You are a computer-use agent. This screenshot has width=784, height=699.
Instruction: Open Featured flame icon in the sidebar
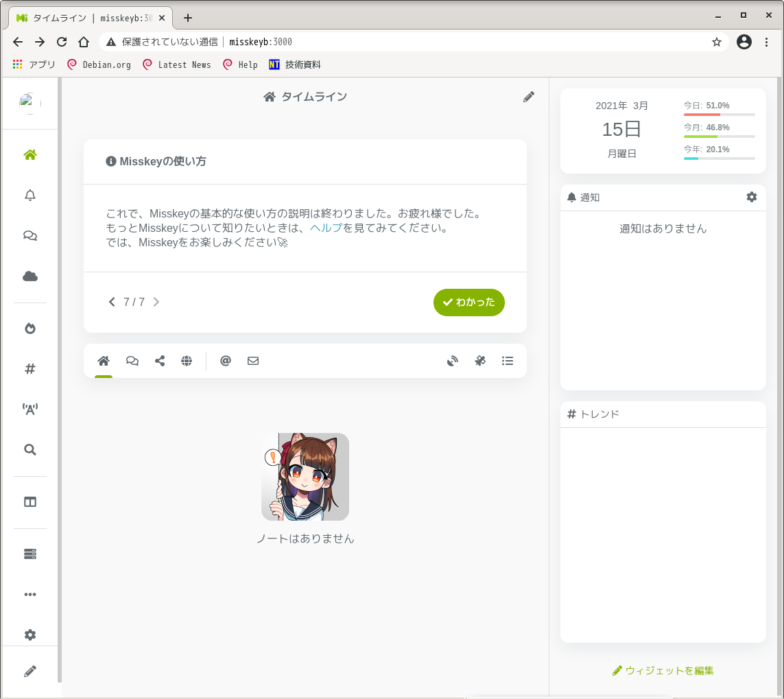pos(30,328)
